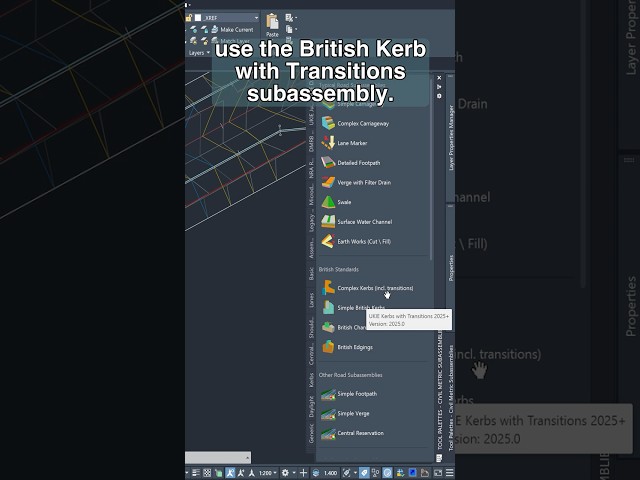Open the Kerbs palette tab
Image resolution: width=640 pixels, height=480 pixels.
point(311,380)
